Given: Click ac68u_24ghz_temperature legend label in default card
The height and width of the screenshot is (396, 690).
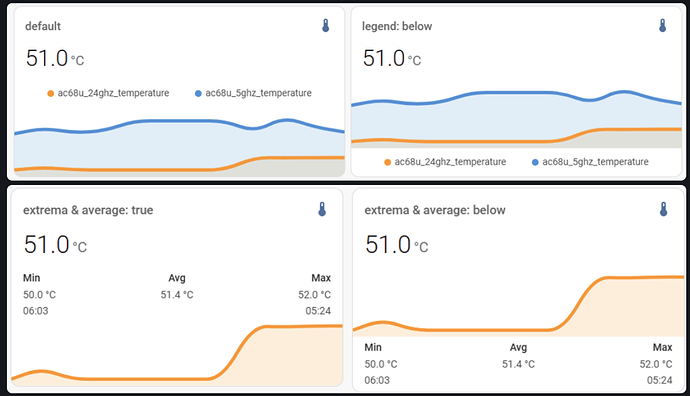Looking at the screenshot, I should click(114, 93).
